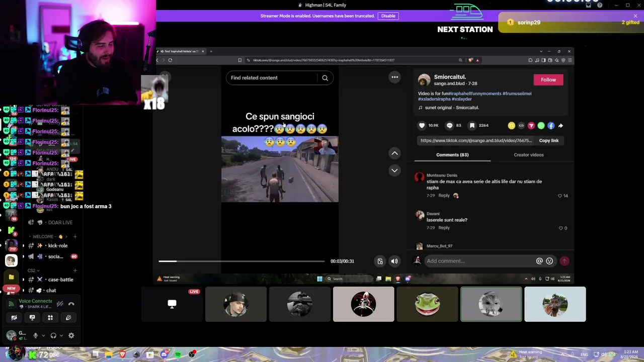
Task: Post comment with the red arrow button
Action: point(565,261)
